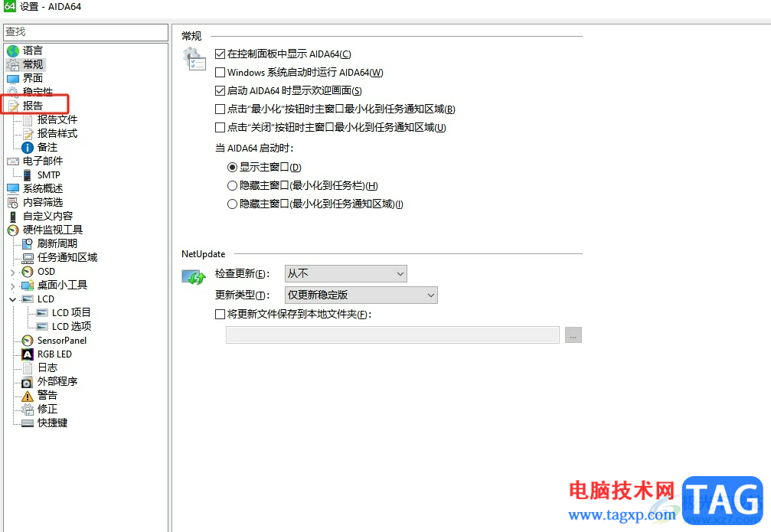Click the LCD display icon
Viewport: 771px width, 532px height.
coord(28,299)
